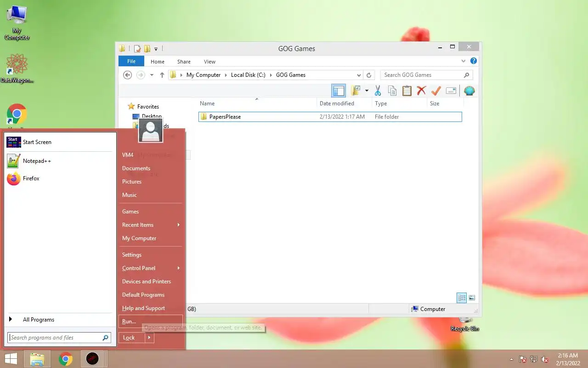Open Music from the start menu
Screen dimensions: 588x368
pos(151,195)
